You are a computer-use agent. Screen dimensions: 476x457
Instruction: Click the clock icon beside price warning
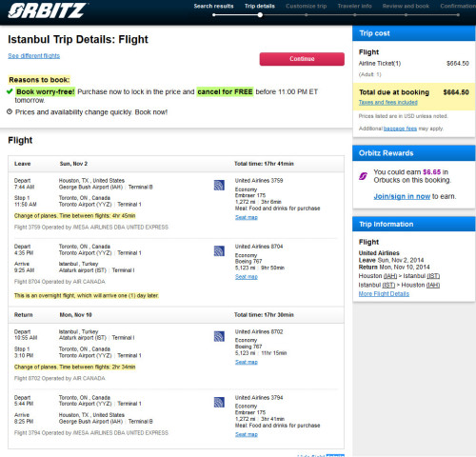pyautogui.click(x=10, y=111)
